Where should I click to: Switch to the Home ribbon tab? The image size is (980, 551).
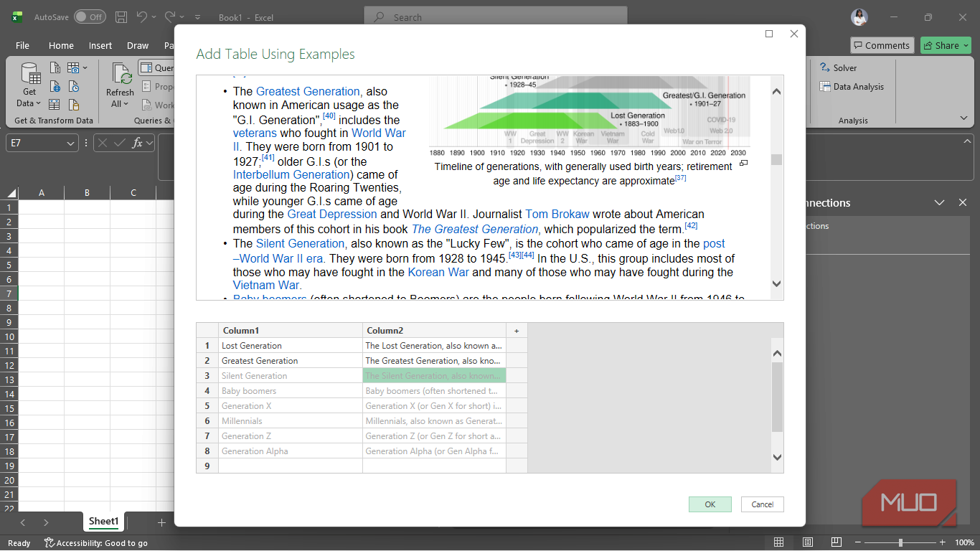click(61, 45)
